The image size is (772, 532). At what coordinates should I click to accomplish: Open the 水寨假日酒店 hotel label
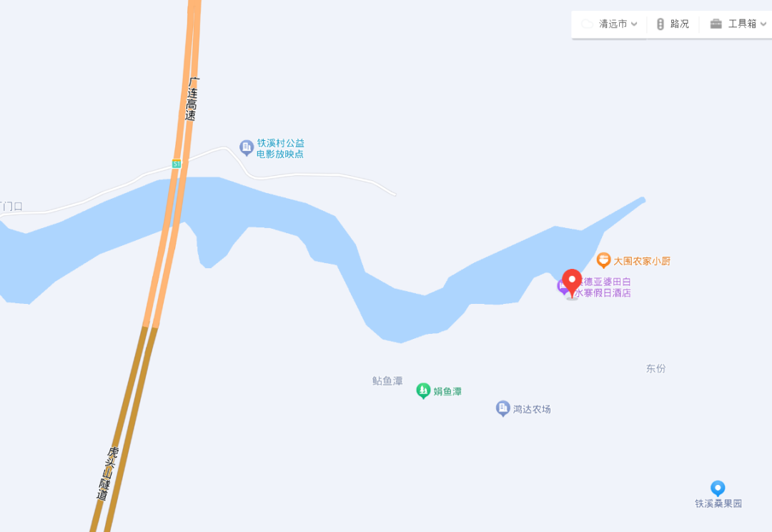603,292
